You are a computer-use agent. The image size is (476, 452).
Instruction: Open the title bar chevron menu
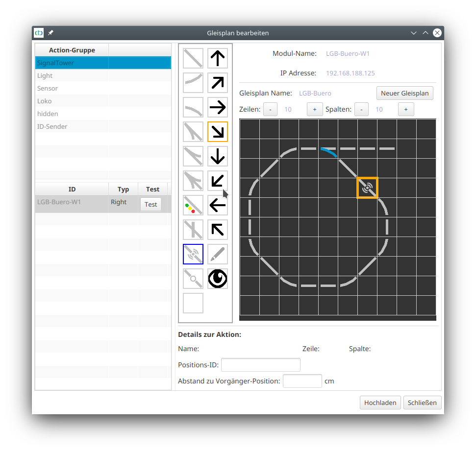(x=413, y=33)
